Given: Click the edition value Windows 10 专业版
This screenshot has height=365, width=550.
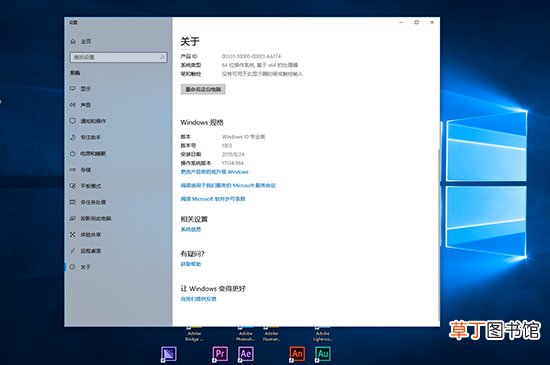Looking at the screenshot, I should [243, 137].
